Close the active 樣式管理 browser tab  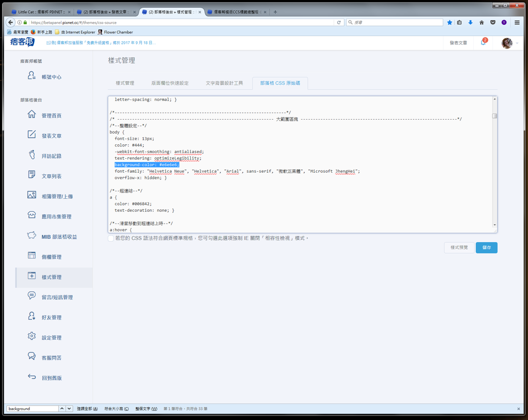coord(200,12)
